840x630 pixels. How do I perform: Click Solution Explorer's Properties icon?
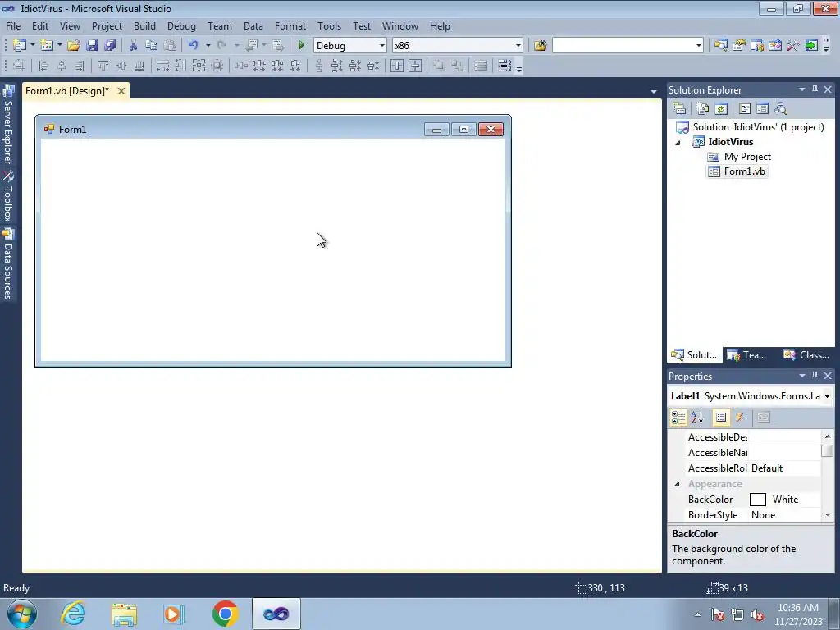(679, 109)
